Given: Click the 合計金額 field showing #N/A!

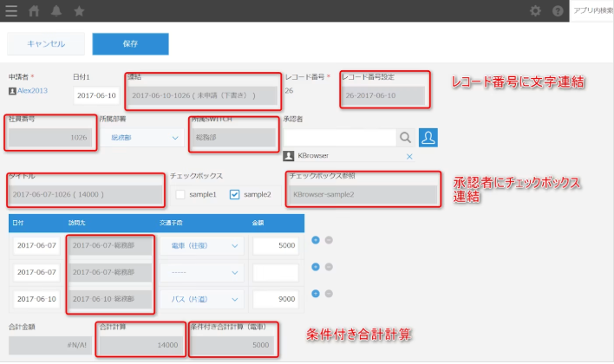Looking at the screenshot, I should pyautogui.click(x=50, y=345).
